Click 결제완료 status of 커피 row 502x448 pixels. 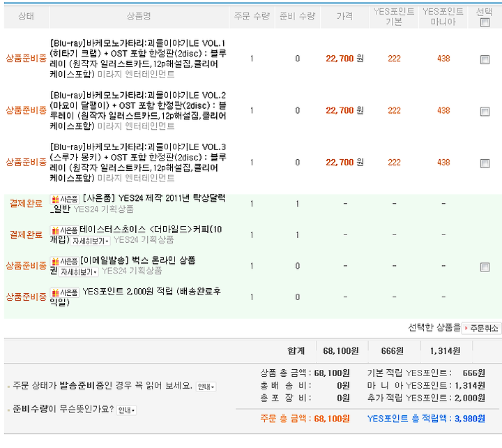click(x=26, y=235)
